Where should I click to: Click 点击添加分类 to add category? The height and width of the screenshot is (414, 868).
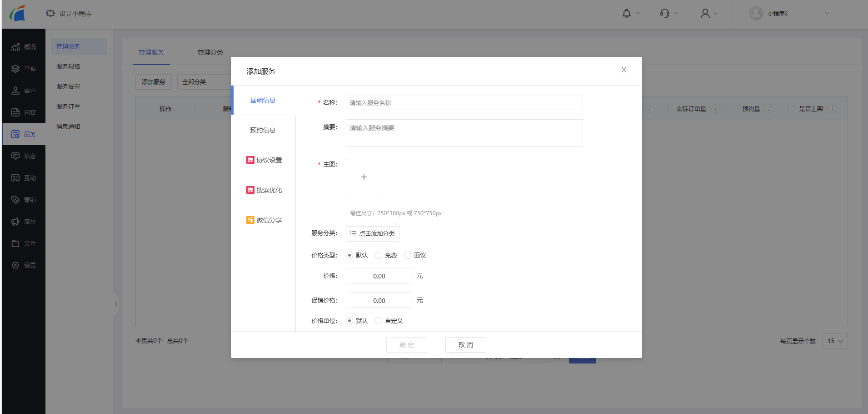372,233
